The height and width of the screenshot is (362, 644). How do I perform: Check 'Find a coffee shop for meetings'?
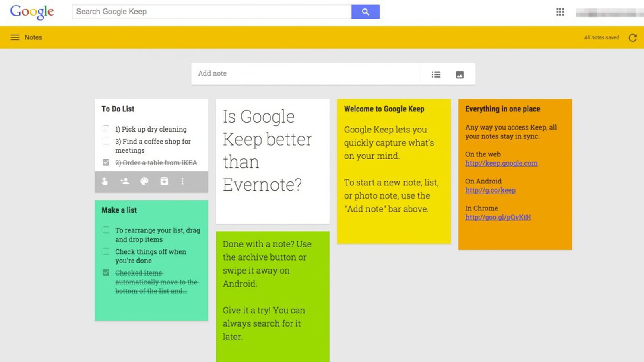point(106,141)
